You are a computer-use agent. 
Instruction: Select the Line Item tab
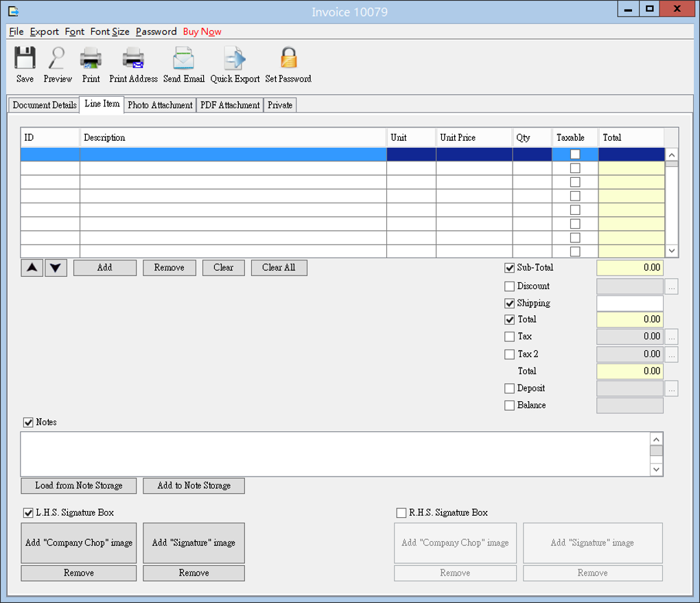[102, 104]
